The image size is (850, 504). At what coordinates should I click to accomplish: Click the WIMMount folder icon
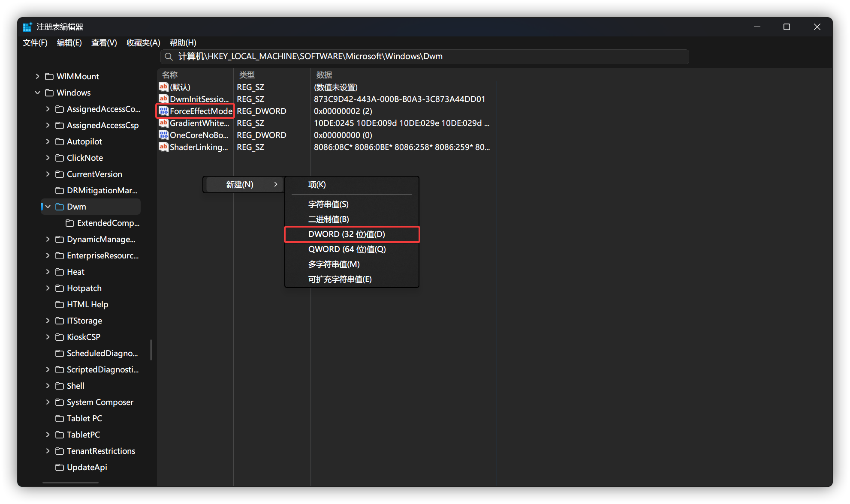pos(49,76)
